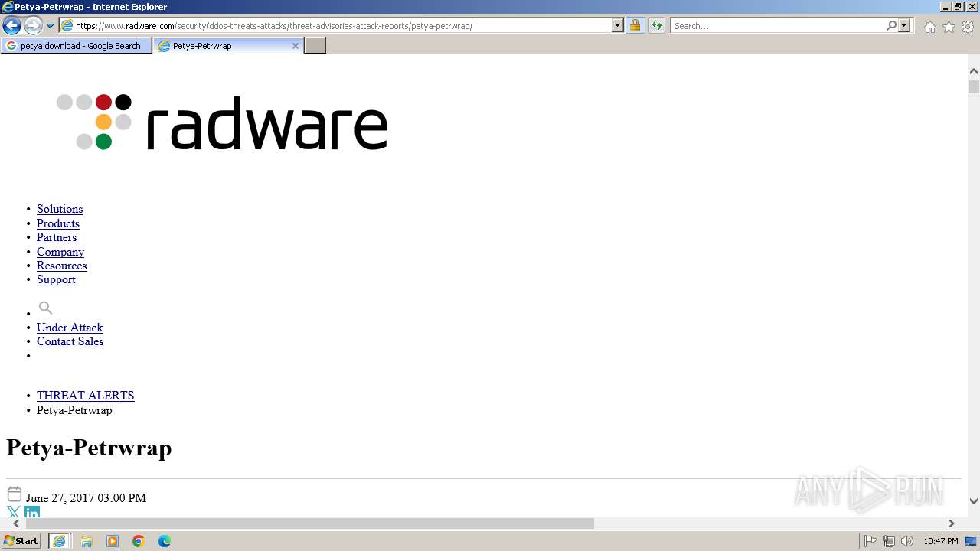Open the Favorites star icon
The height and width of the screenshot is (551, 980).
949,27
